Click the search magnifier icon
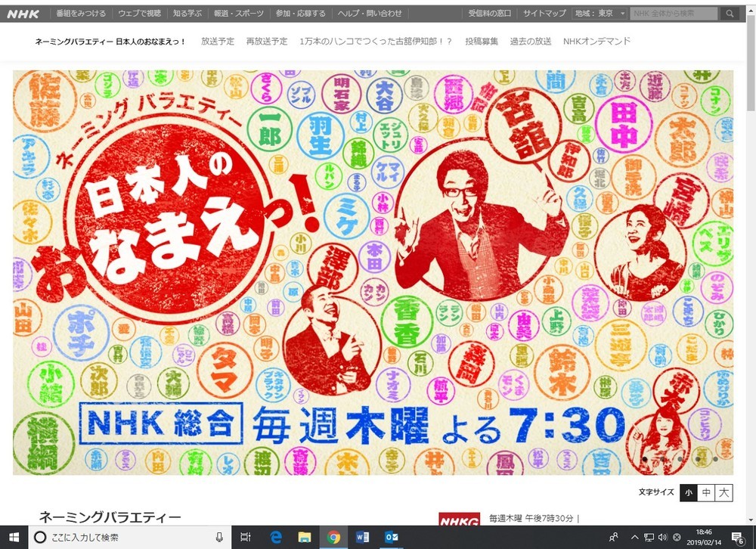Screen dimensions: 756x549 pyautogui.click(x=730, y=12)
